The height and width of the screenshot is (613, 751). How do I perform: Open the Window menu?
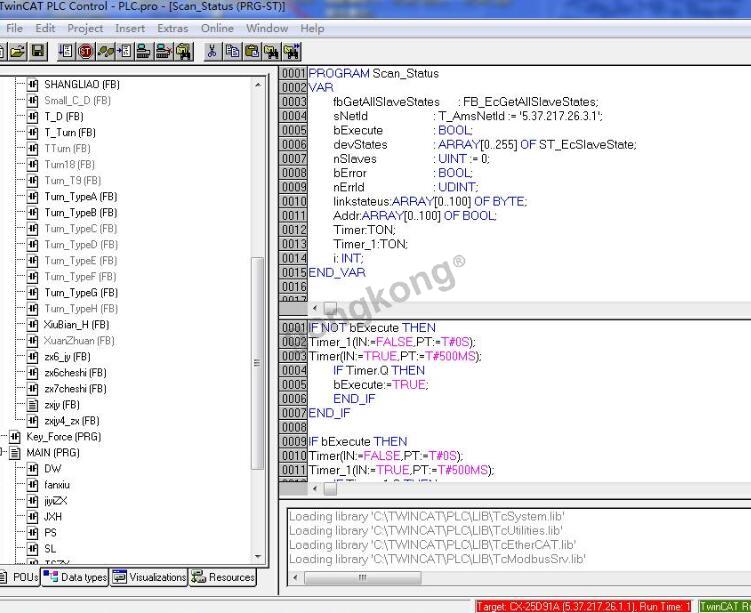(x=267, y=28)
